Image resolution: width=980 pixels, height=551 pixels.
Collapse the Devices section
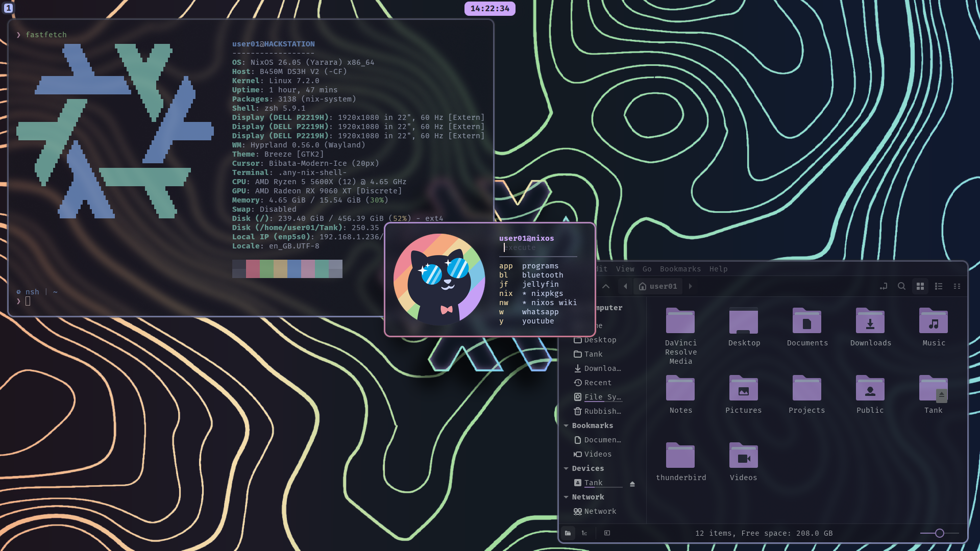[566, 468]
